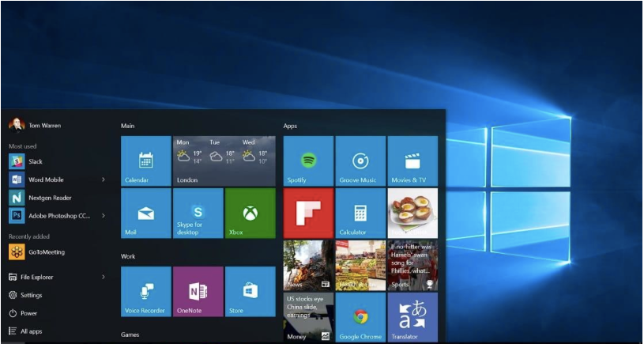Open the Translator tile
The height and width of the screenshot is (344, 644).
click(x=412, y=317)
